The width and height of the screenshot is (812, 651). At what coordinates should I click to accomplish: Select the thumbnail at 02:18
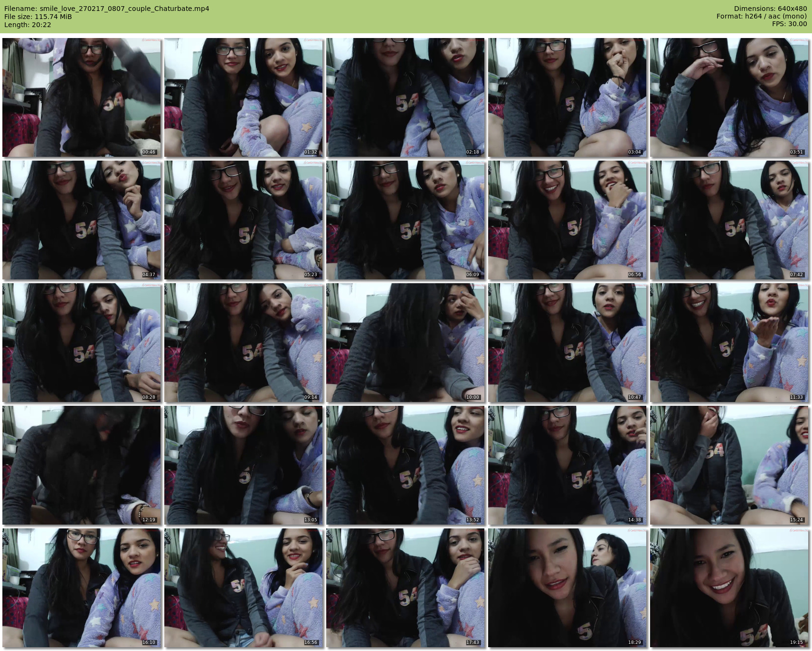click(x=406, y=97)
